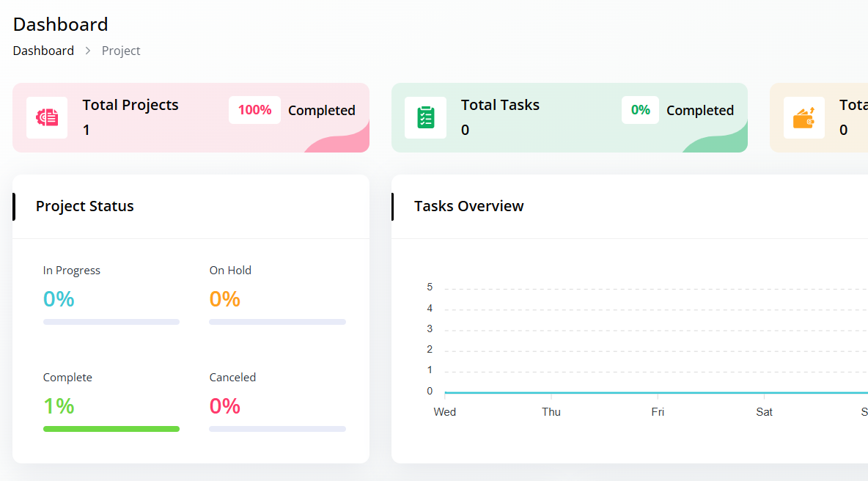Screen dimensions: 868x481
Task: Click the Total Projects gear icon
Action: tap(47, 117)
